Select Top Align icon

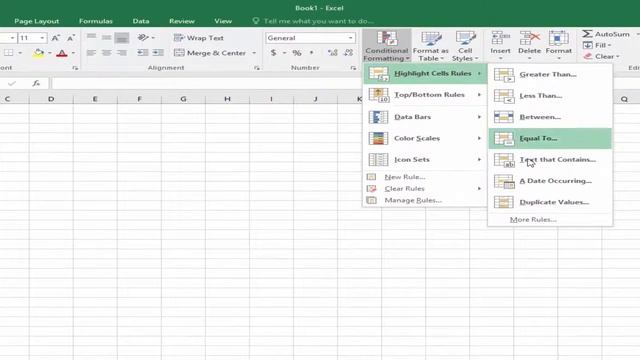pos(91,38)
